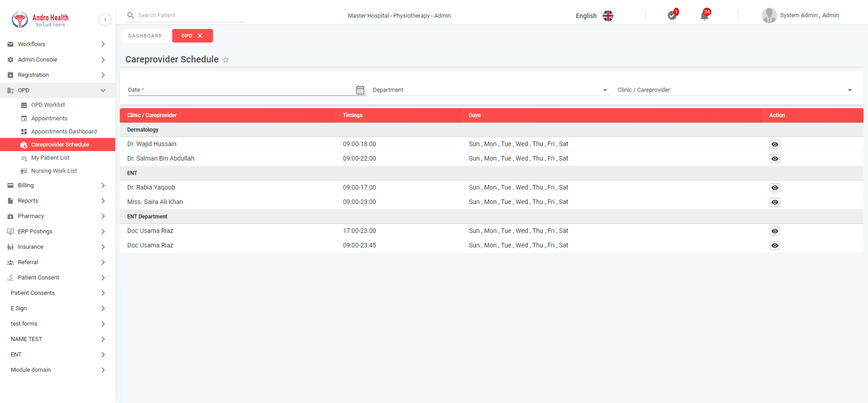This screenshot has height=403, width=868.
Task: Click the Andro Health Solutions logo
Action: click(40, 20)
